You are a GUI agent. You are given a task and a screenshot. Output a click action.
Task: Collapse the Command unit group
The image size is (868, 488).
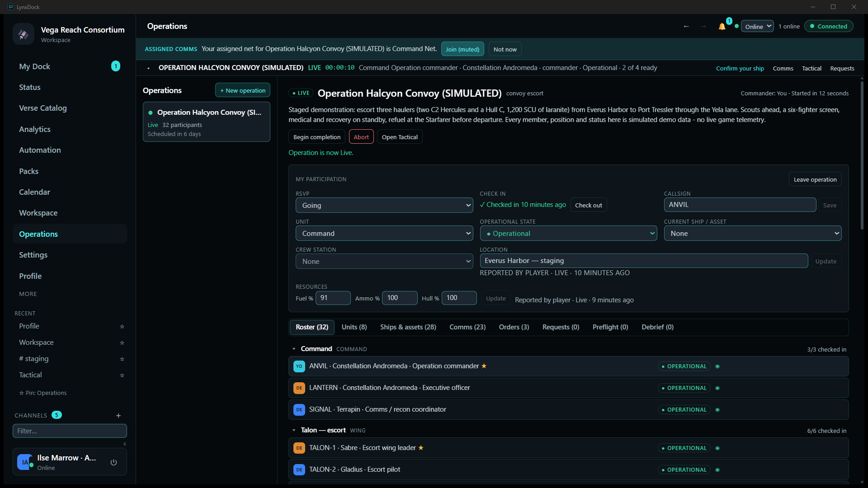tap(294, 349)
